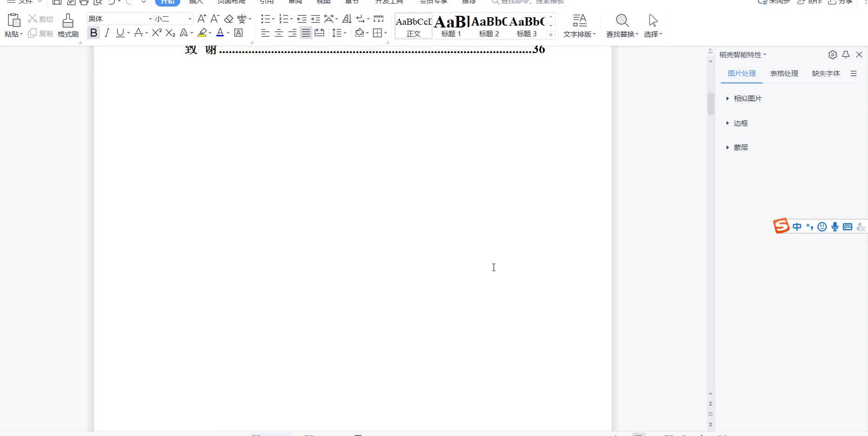Pin the 稻壳智能特性 side panel
The height and width of the screenshot is (436, 868).
click(x=846, y=54)
